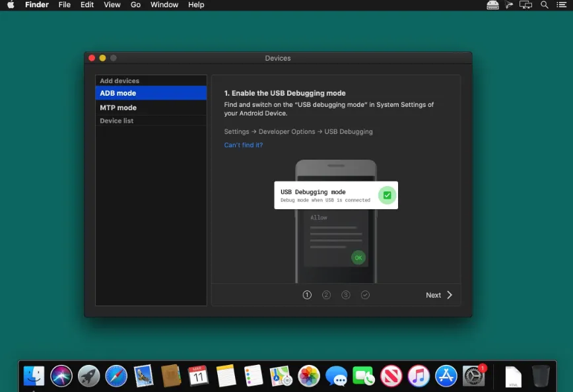
Task: Open System Preferences with badge in dock
Action: [x=473, y=376]
